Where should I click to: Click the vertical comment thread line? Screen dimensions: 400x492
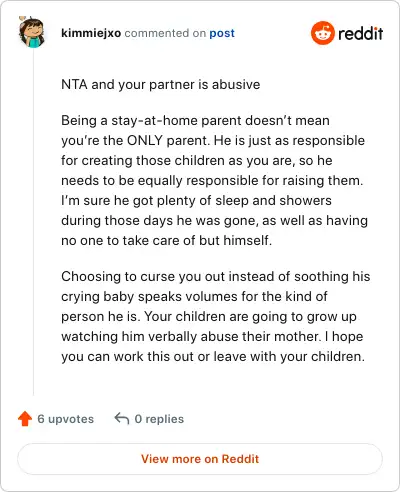pyautogui.click(x=33, y=222)
